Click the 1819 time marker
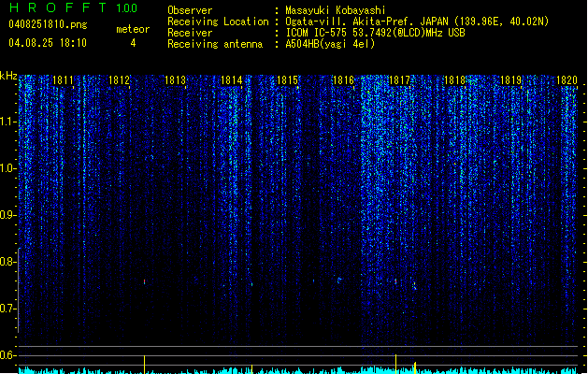588x374 pixels. (x=510, y=80)
